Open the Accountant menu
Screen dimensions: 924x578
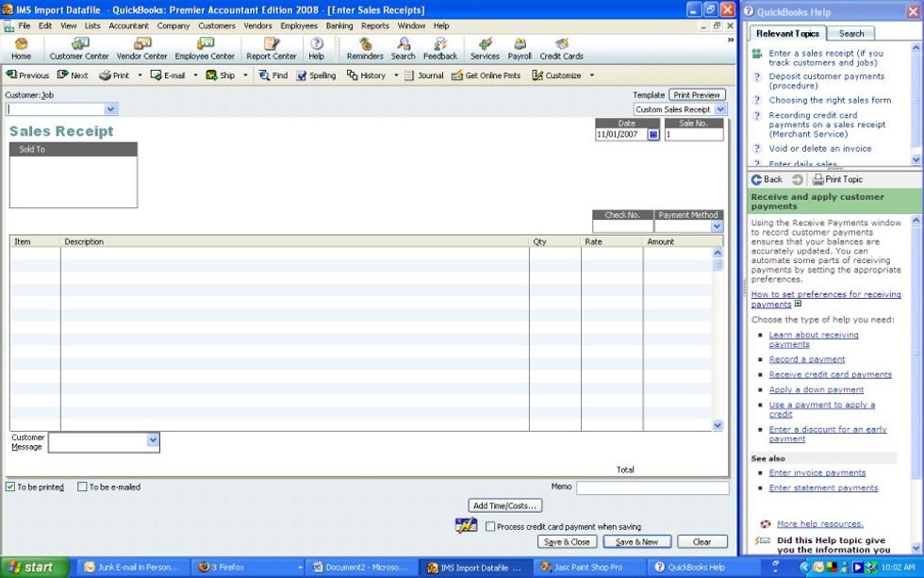[128, 25]
